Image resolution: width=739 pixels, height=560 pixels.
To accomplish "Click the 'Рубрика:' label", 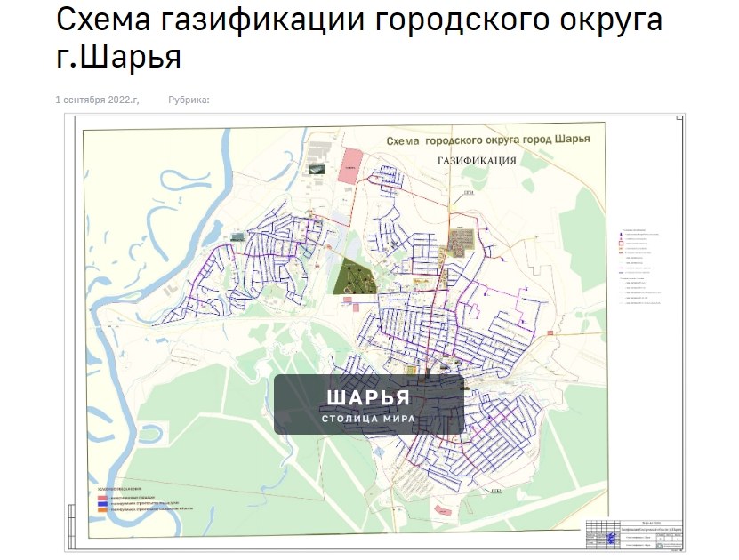I will pyautogui.click(x=189, y=100).
